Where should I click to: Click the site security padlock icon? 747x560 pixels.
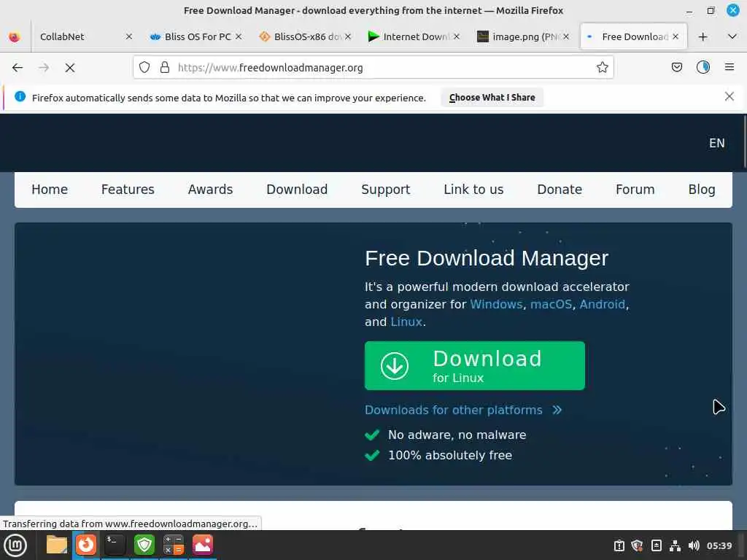tap(165, 68)
